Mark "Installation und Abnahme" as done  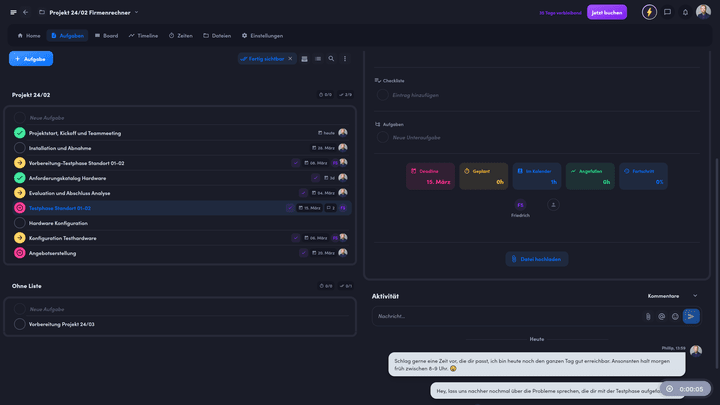click(x=20, y=147)
